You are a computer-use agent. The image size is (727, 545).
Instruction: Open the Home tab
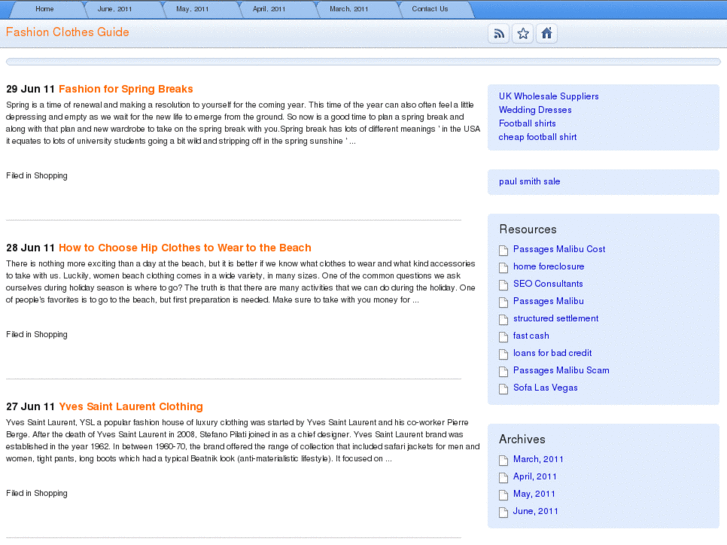[45, 9]
